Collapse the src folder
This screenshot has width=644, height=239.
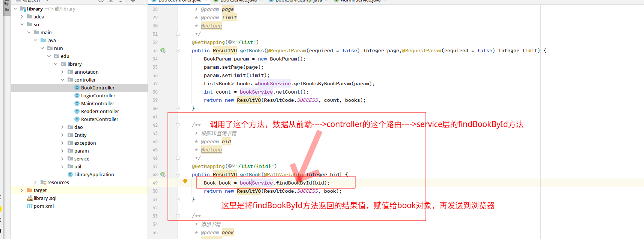click(22, 24)
